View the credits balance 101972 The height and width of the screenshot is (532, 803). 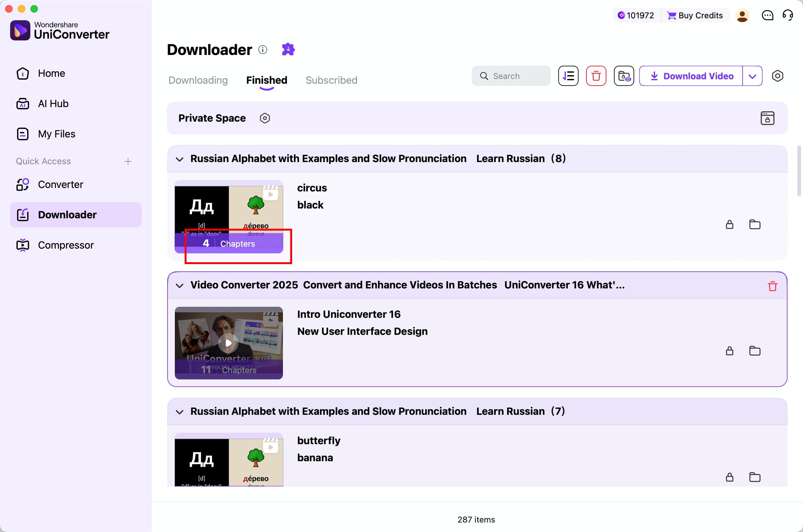(636, 15)
